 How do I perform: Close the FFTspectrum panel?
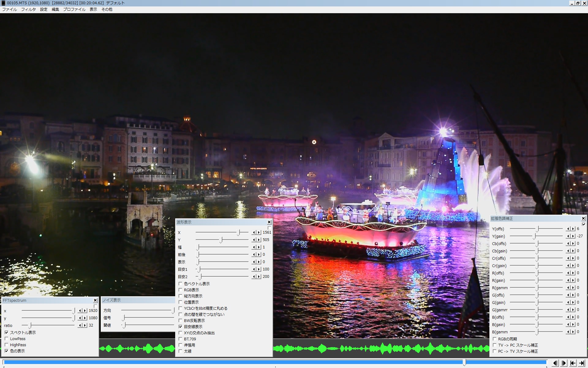[x=95, y=301]
